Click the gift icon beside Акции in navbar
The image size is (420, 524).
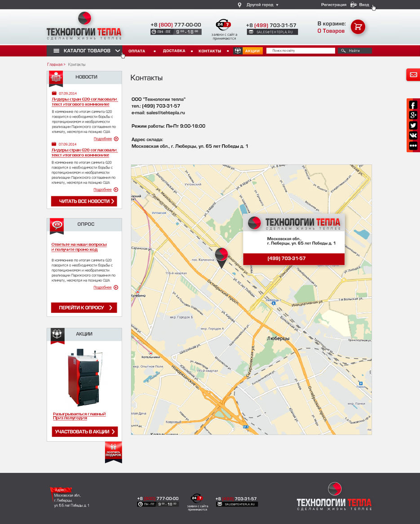[238, 51]
